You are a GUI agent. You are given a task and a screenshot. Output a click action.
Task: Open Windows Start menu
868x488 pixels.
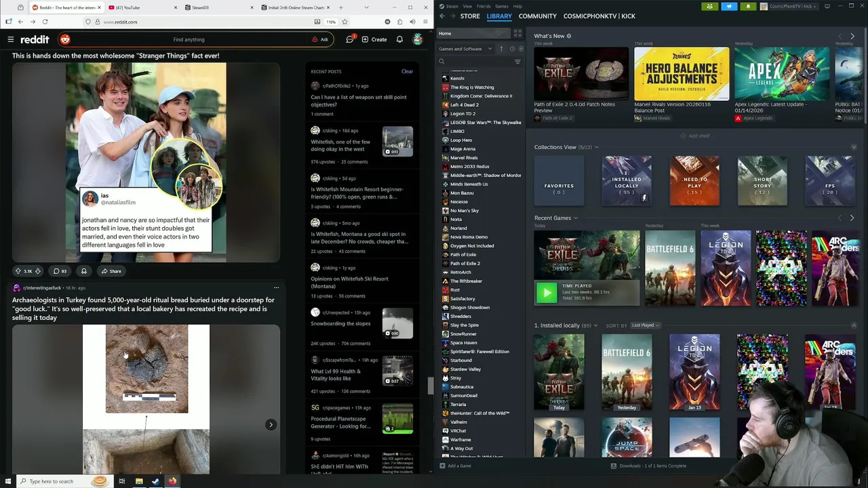(x=7, y=481)
